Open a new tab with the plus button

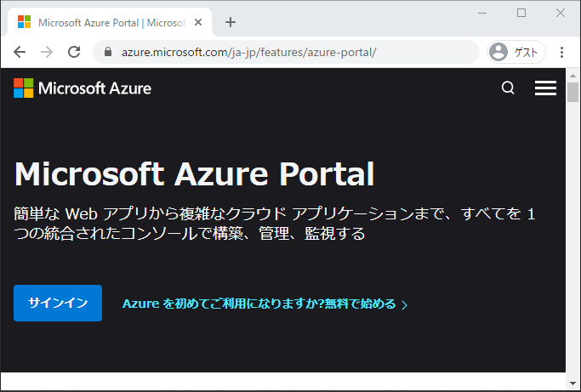pos(231,22)
